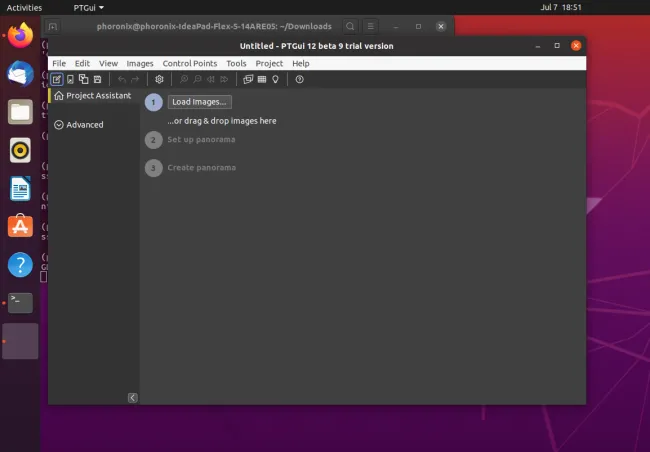Image resolution: width=650 pixels, height=452 pixels.
Task: Open Rhythmbox from the dock
Action: 20,150
